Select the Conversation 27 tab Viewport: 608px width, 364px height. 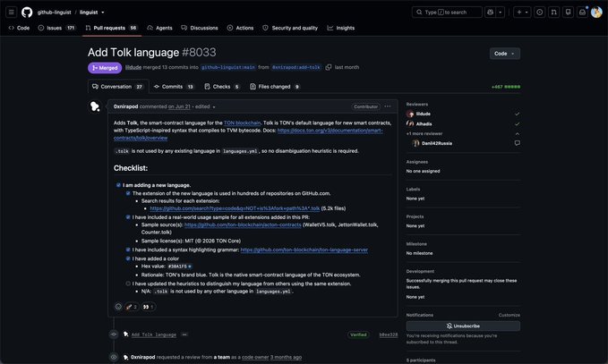[118, 87]
